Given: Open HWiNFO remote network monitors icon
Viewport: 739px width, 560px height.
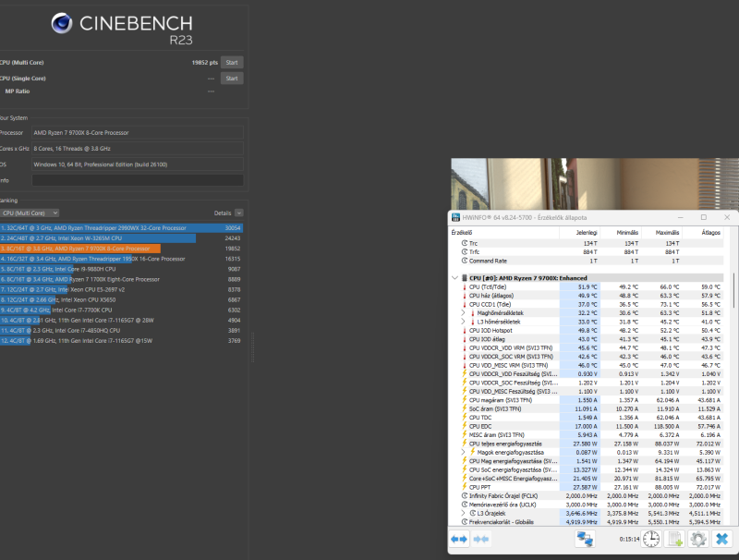Looking at the screenshot, I should [585, 539].
